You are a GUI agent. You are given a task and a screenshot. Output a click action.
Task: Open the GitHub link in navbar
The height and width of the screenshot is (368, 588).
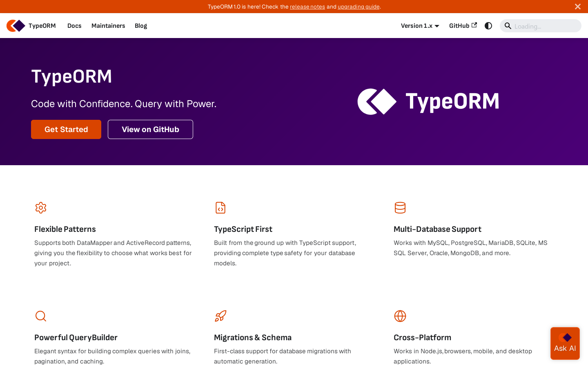(463, 26)
